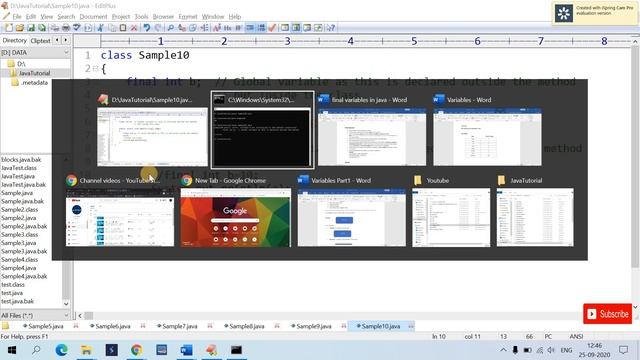Select JavaTest.java in the file list
Image resolution: width=640 pixels, height=360 pixels.
coord(18,176)
